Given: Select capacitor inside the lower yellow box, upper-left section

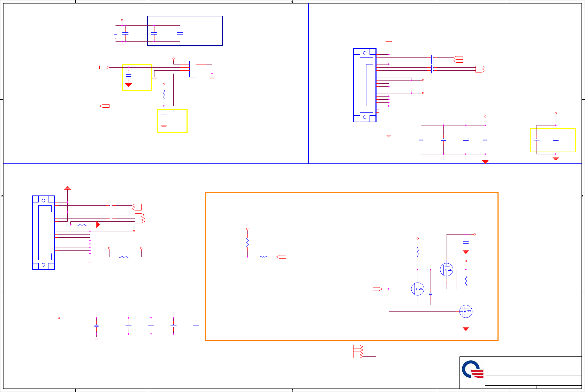Looking at the screenshot, I should coord(164,114).
